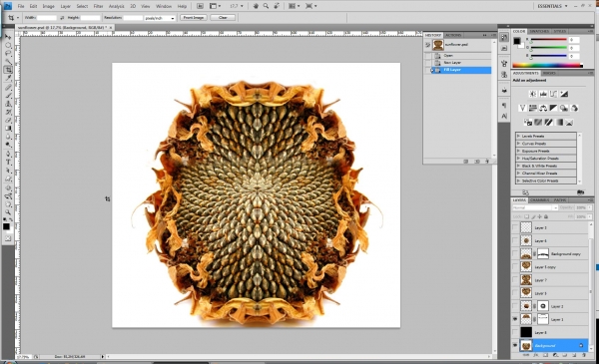The width and height of the screenshot is (599, 364).
Task: Show Layer 6 by toggling its visibility
Action: pos(515,240)
